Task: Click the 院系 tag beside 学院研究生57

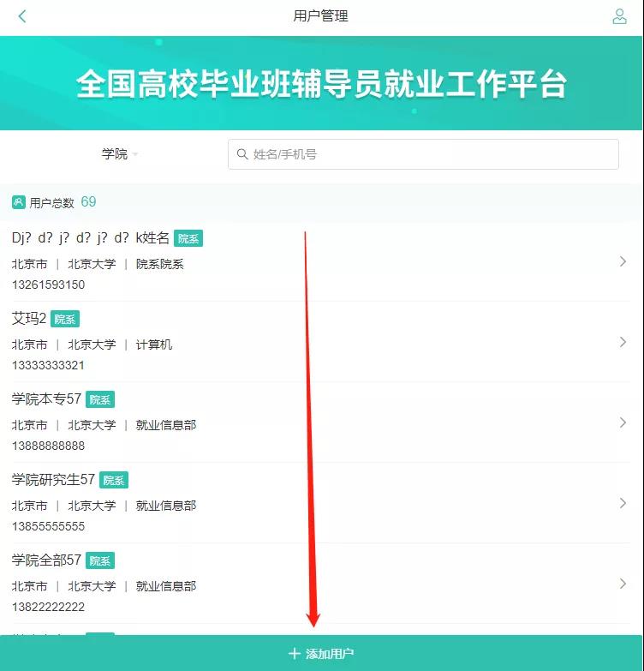Action: pyautogui.click(x=114, y=480)
